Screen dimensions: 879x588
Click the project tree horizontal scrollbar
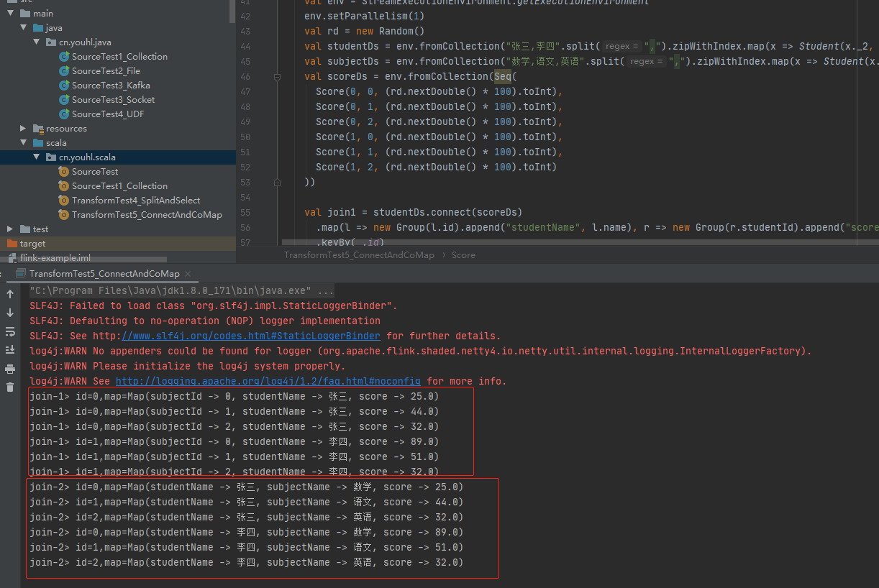tap(83, 259)
